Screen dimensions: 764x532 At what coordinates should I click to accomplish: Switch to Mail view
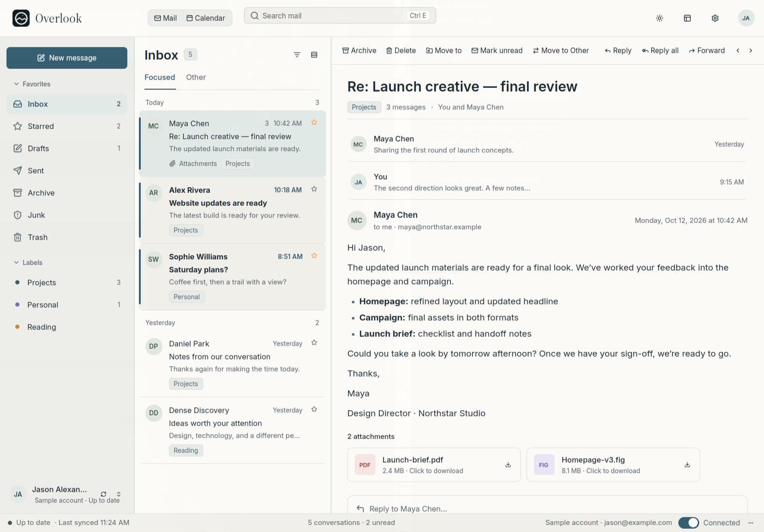click(165, 18)
